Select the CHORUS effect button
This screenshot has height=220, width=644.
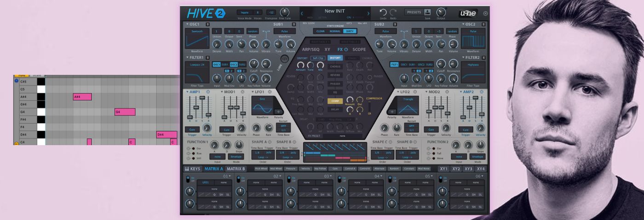pyautogui.click(x=335, y=67)
